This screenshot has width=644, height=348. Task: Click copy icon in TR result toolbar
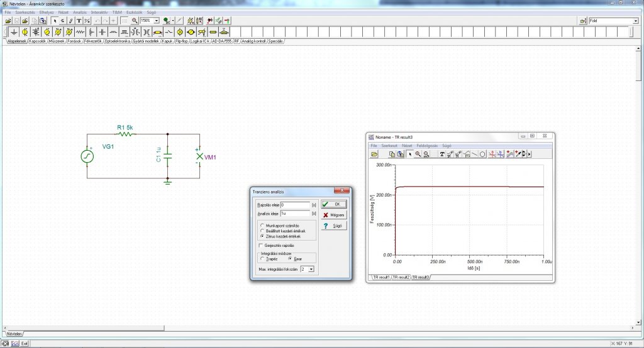[392, 154]
